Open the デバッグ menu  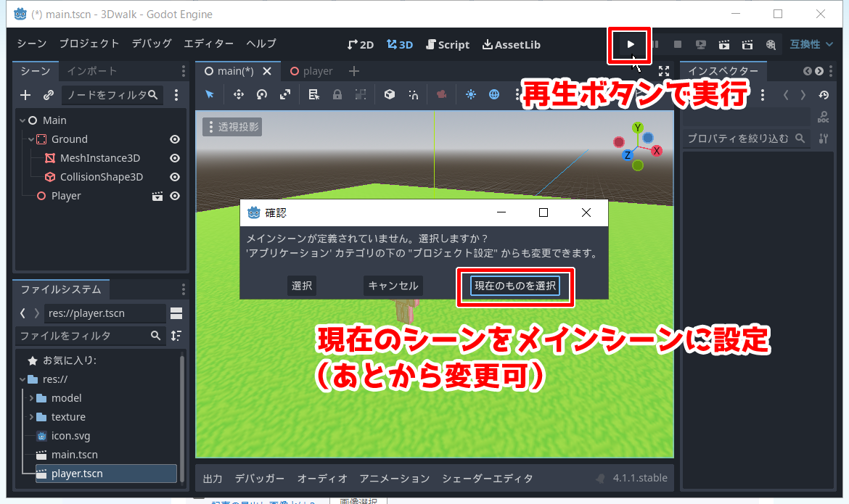[152, 44]
